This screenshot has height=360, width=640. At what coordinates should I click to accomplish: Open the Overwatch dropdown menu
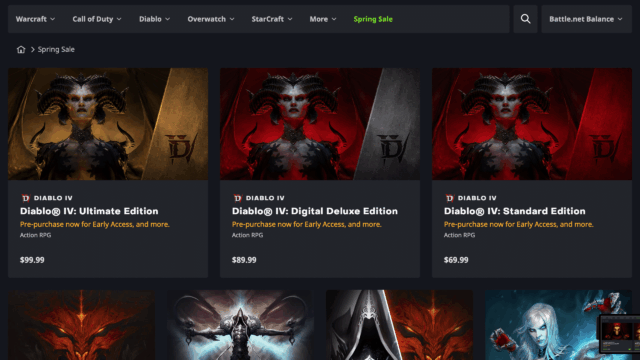tap(211, 19)
